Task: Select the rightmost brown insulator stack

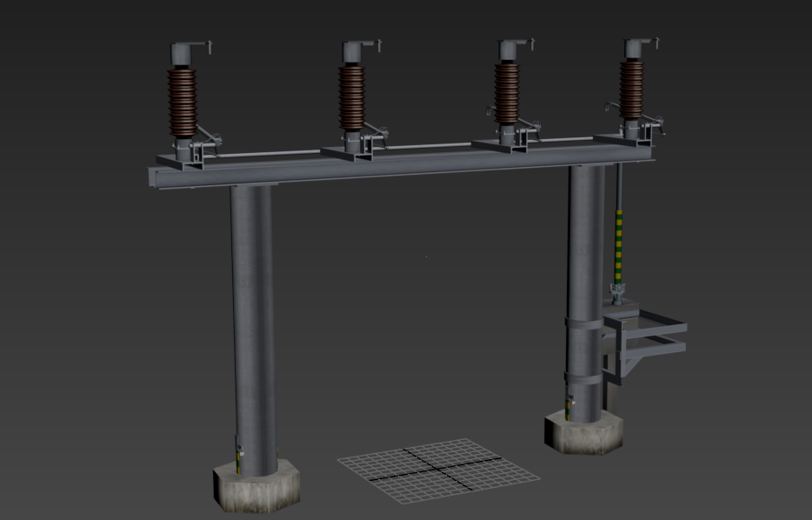Action: [632, 90]
